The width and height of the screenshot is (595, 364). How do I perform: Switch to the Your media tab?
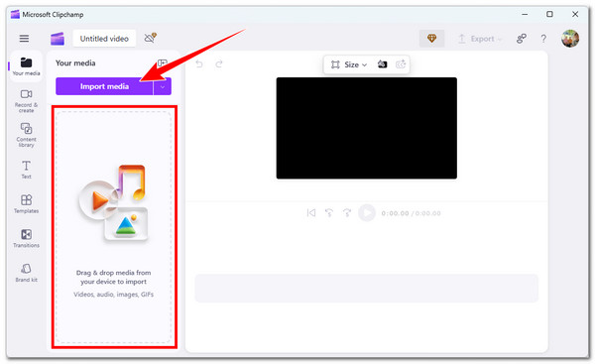click(x=26, y=66)
